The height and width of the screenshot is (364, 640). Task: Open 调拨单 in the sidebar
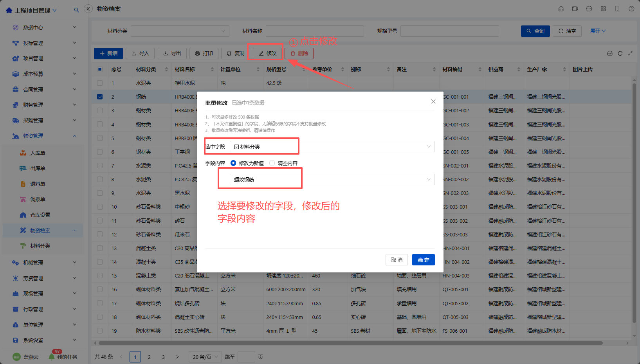(x=38, y=199)
